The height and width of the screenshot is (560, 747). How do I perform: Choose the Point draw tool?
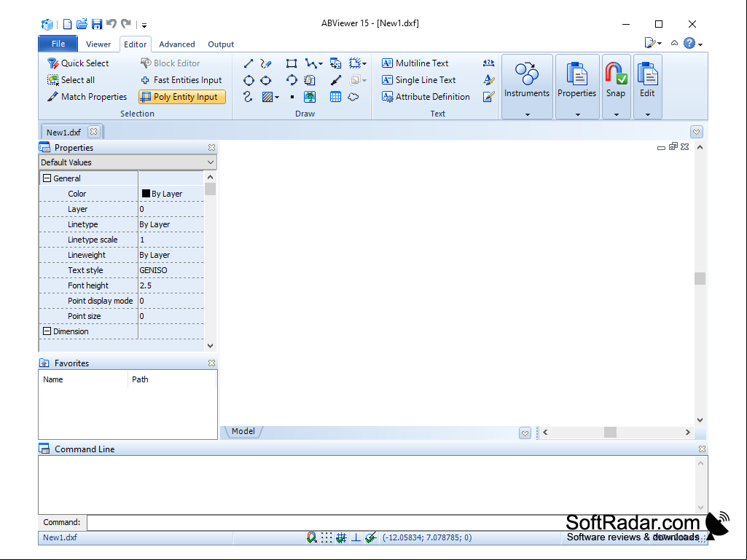292,97
